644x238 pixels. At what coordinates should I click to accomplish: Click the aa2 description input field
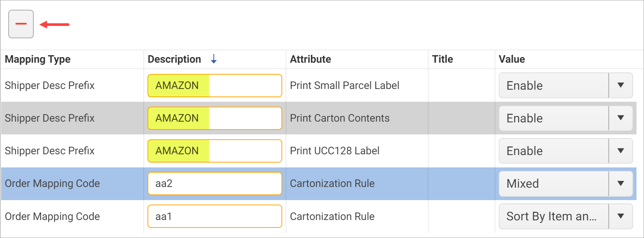point(214,183)
